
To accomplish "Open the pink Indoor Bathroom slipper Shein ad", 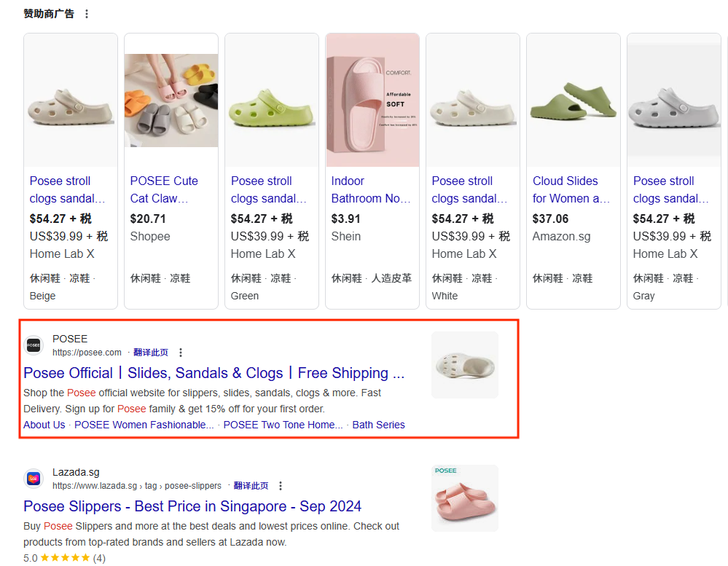I will click(x=372, y=101).
